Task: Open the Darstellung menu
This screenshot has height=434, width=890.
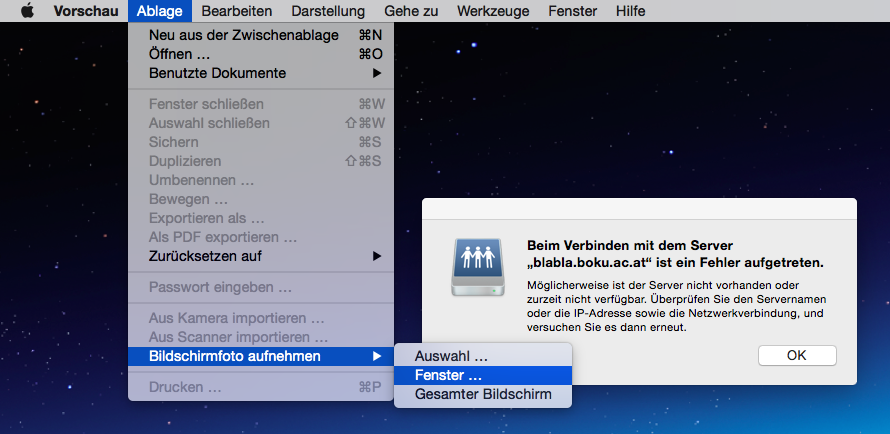Action: [x=328, y=11]
